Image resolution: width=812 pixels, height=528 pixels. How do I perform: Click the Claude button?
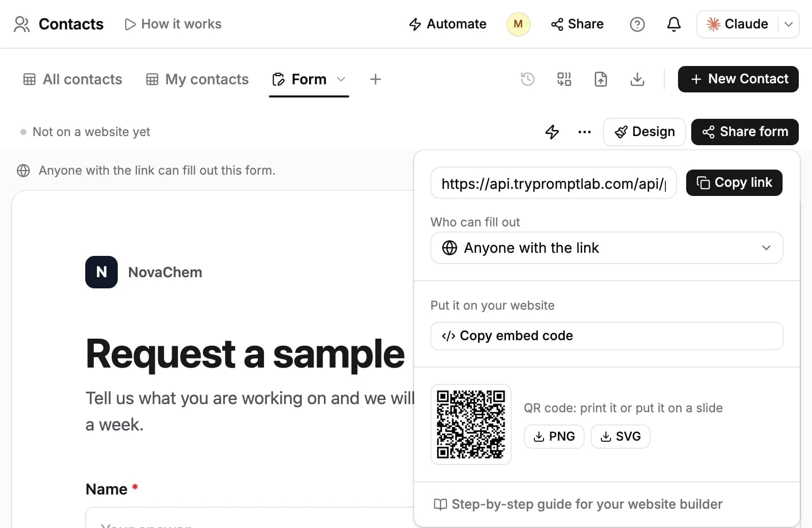pyautogui.click(x=737, y=24)
